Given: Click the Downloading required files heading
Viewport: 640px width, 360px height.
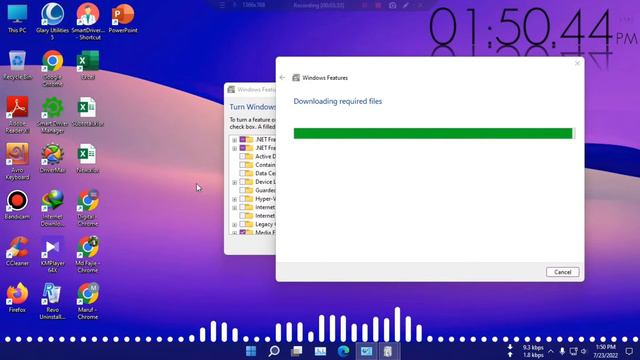Looking at the screenshot, I should pos(338,101).
